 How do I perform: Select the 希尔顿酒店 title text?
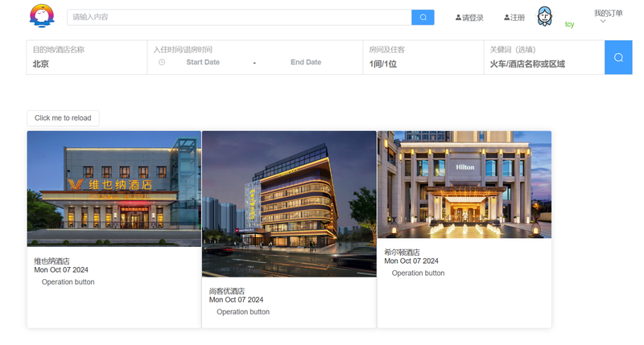[x=402, y=253]
